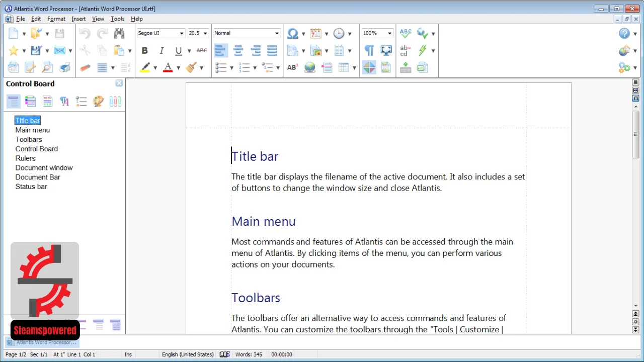
Task: Click the ab-cd hyphenation icon
Action: pos(406,50)
